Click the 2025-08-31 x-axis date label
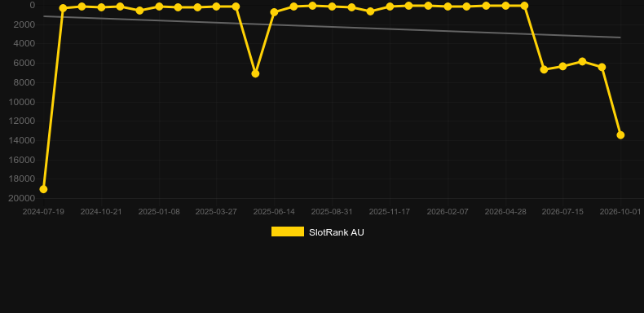Viewport: 644px width, 313px height. coord(332,212)
